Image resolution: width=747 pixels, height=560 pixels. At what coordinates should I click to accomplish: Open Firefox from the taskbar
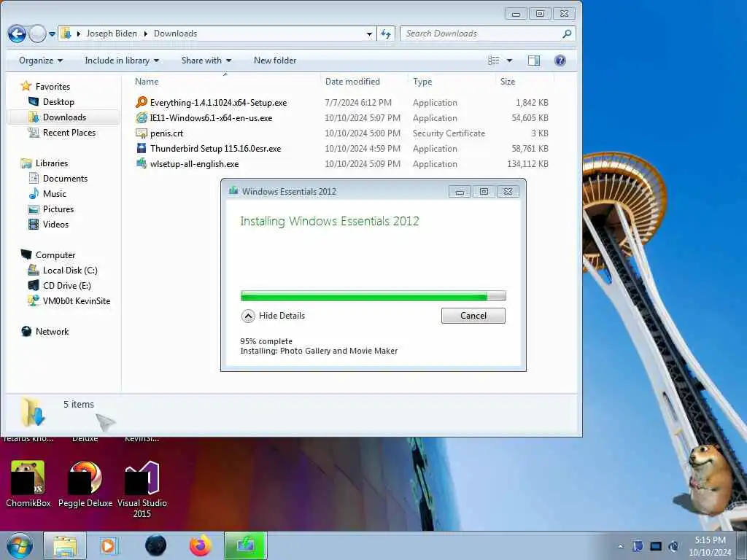[200, 545]
